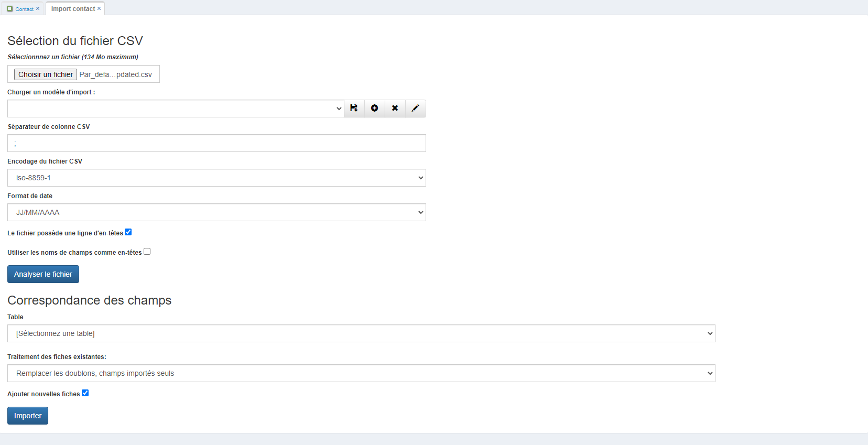This screenshot has height=445, width=868.
Task: Enable 'Utiliser les noms de champs' checkbox
Action: coord(147,252)
